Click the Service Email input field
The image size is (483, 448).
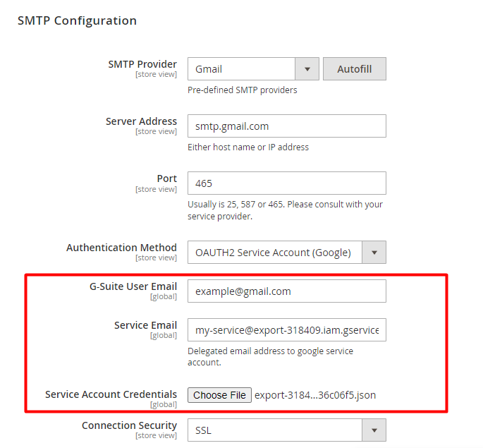click(286, 329)
